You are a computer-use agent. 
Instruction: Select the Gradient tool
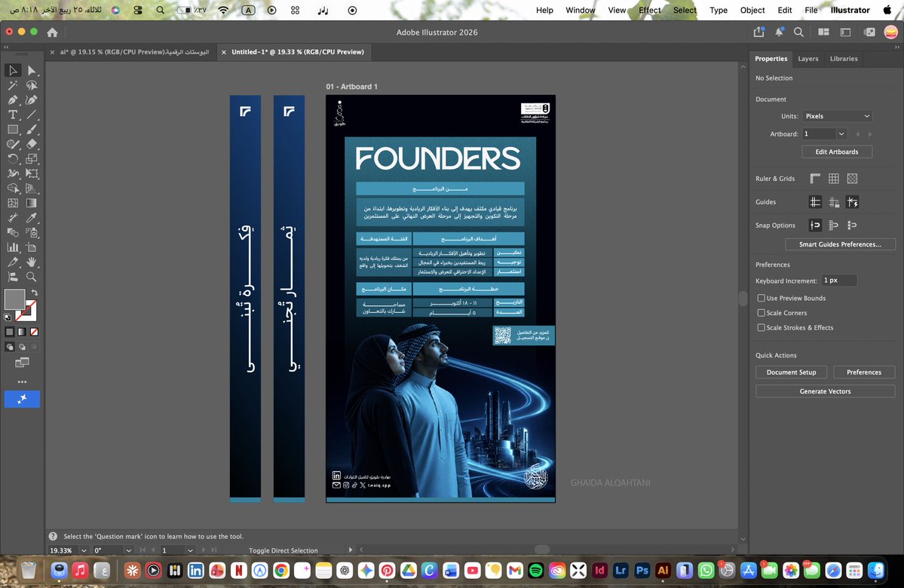pyautogui.click(x=32, y=203)
